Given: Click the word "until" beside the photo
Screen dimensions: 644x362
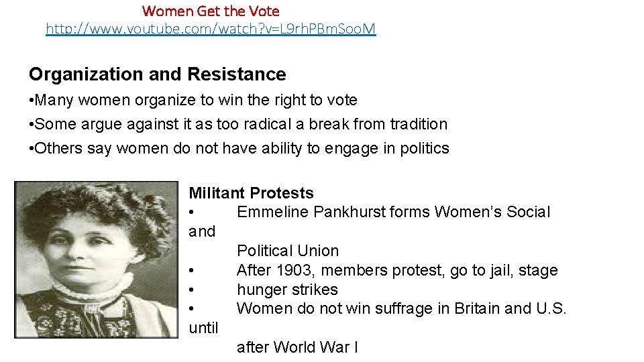Looking at the screenshot, I should pos(203,328).
